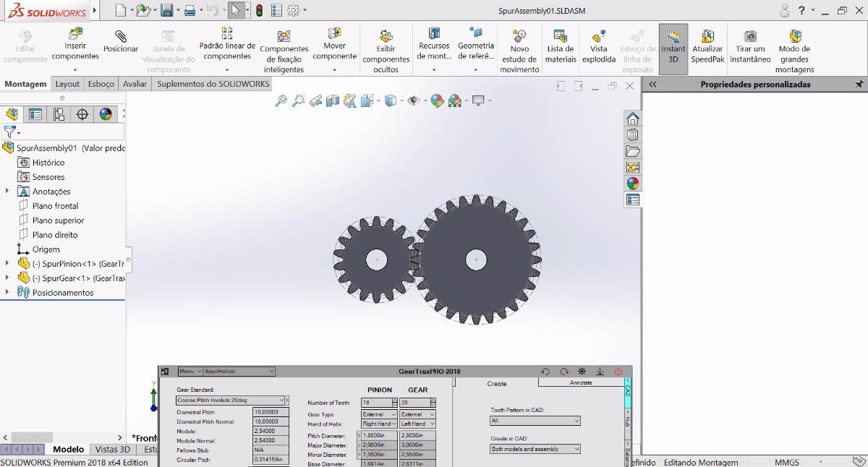
Task: Open View Settings monitor icon
Action: click(477, 101)
